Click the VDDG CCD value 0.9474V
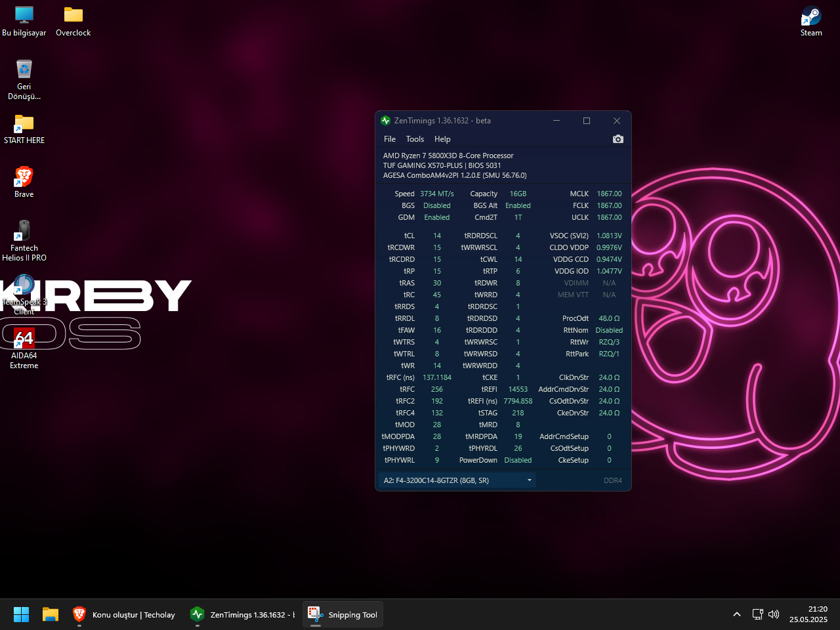This screenshot has height=630, width=840. pyautogui.click(x=609, y=259)
